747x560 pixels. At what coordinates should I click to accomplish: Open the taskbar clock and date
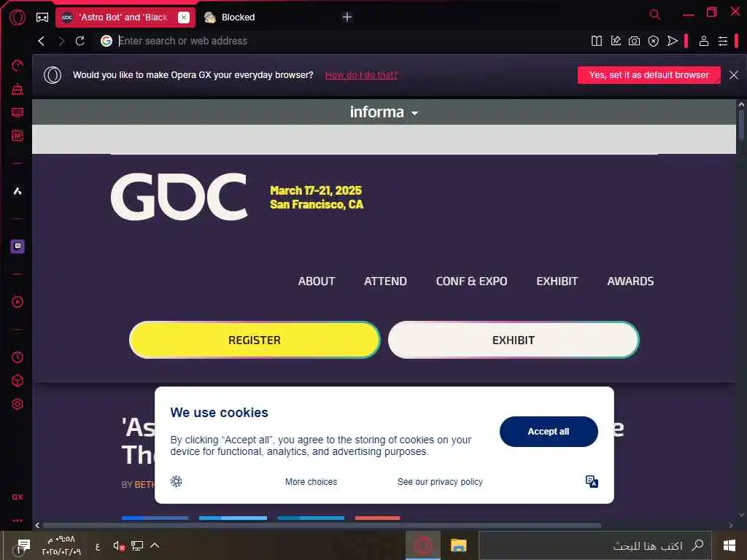click(61, 545)
